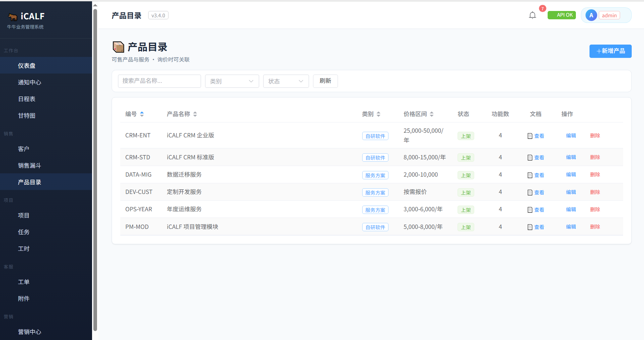Open 通知中心 in sidebar
The height and width of the screenshot is (340, 644).
(x=46, y=82)
